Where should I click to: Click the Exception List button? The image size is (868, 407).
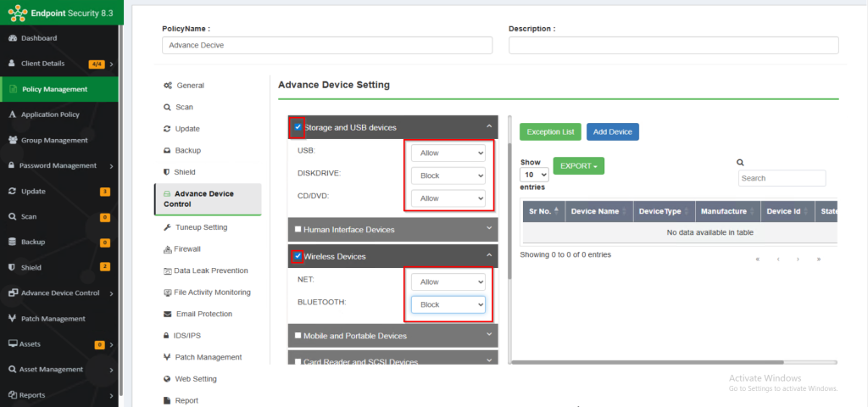(550, 131)
